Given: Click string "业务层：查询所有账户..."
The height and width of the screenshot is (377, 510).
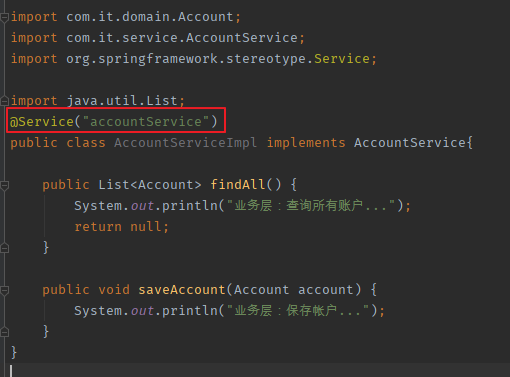Looking at the screenshot, I should click(310, 206).
